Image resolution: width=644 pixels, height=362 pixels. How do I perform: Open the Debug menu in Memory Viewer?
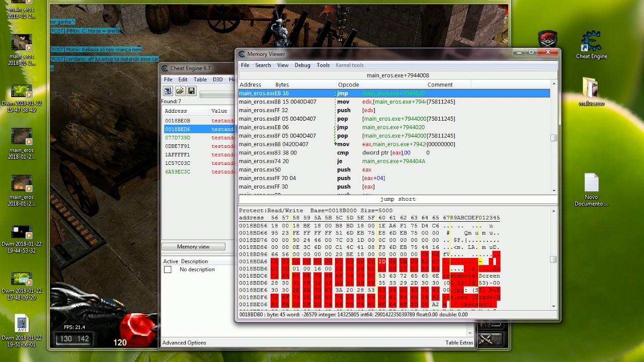[x=302, y=65]
